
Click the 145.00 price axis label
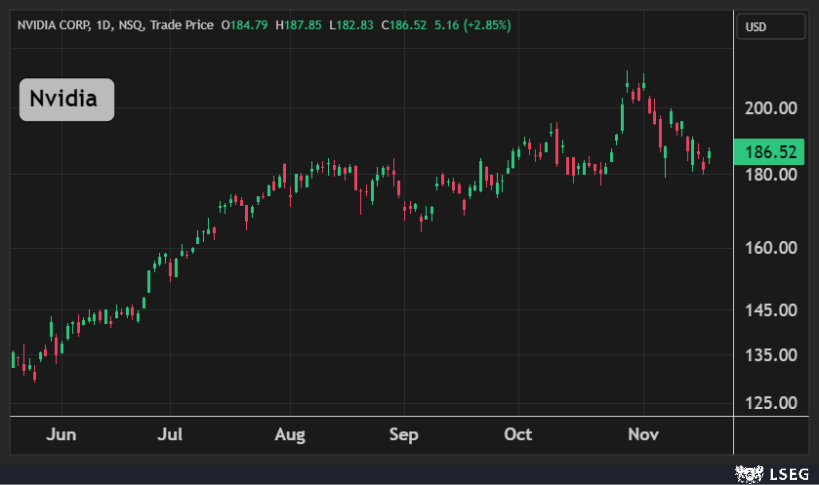771,310
